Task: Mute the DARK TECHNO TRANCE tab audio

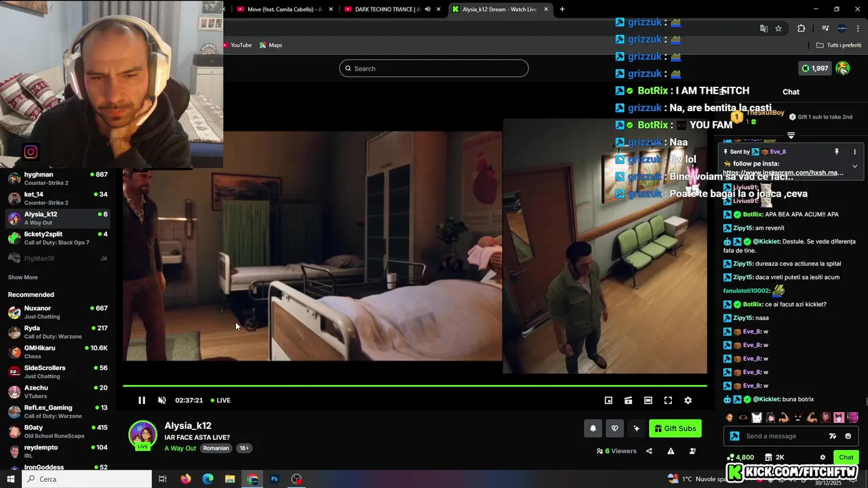Action: click(x=427, y=9)
